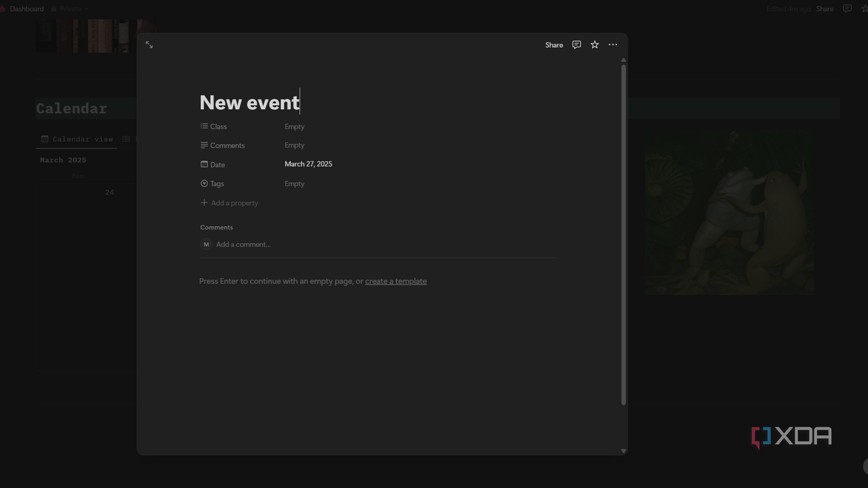Click the Empty value next to Comments
Viewport: 868px width, 488px height.
pyautogui.click(x=295, y=145)
